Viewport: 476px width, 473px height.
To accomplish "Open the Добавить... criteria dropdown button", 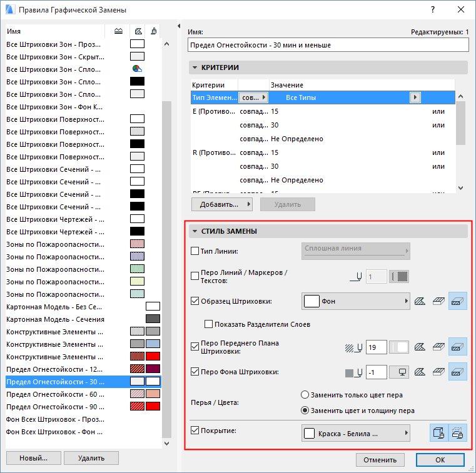I will tap(222, 204).
